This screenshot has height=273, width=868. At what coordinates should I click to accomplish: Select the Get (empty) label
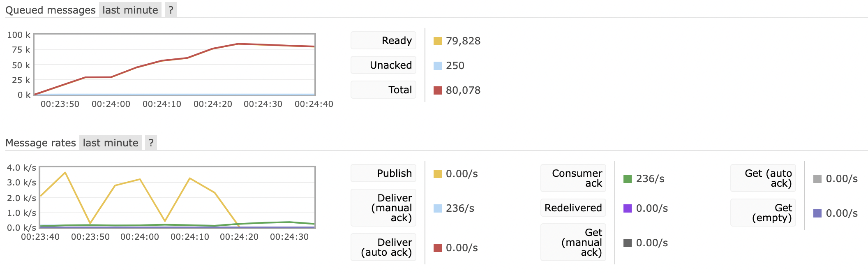(763, 213)
